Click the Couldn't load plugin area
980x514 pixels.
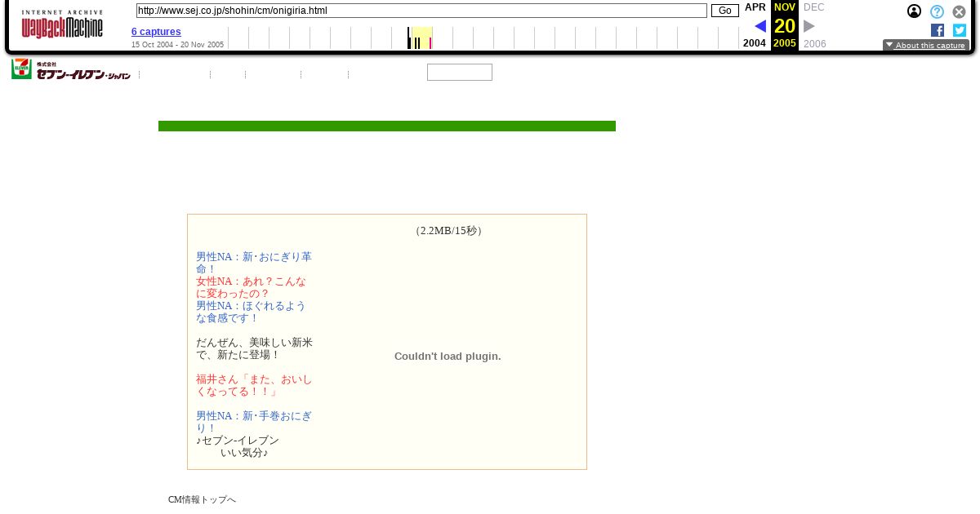448,357
